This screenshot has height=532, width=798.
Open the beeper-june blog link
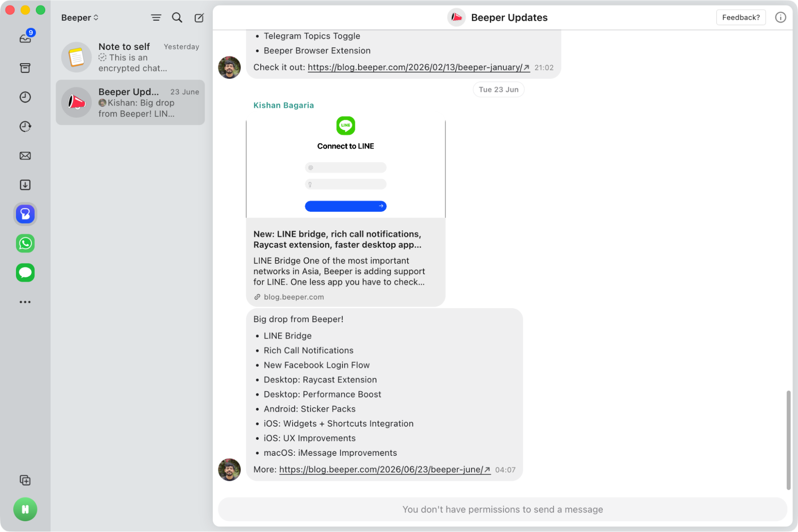[384, 469]
